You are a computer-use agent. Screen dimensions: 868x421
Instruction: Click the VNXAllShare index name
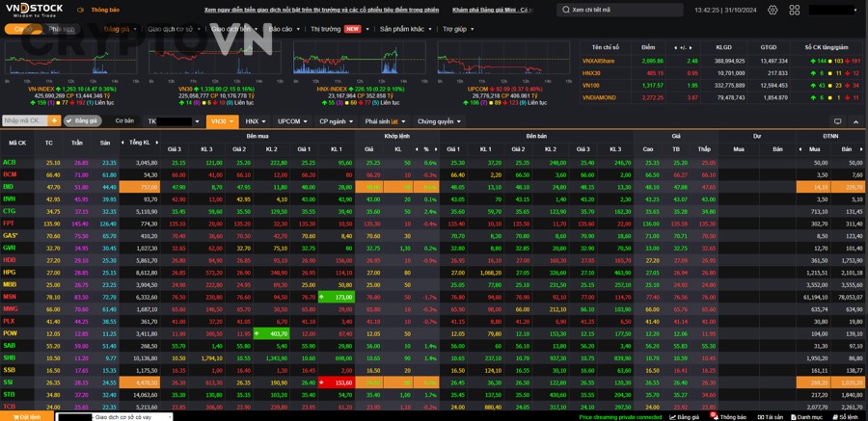(598, 61)
